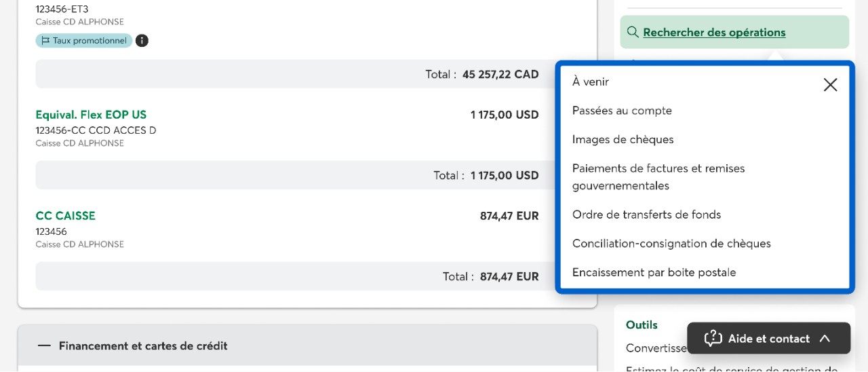
Task: Click the Taux promotionnel flag badge
Action: coord(84,41)
